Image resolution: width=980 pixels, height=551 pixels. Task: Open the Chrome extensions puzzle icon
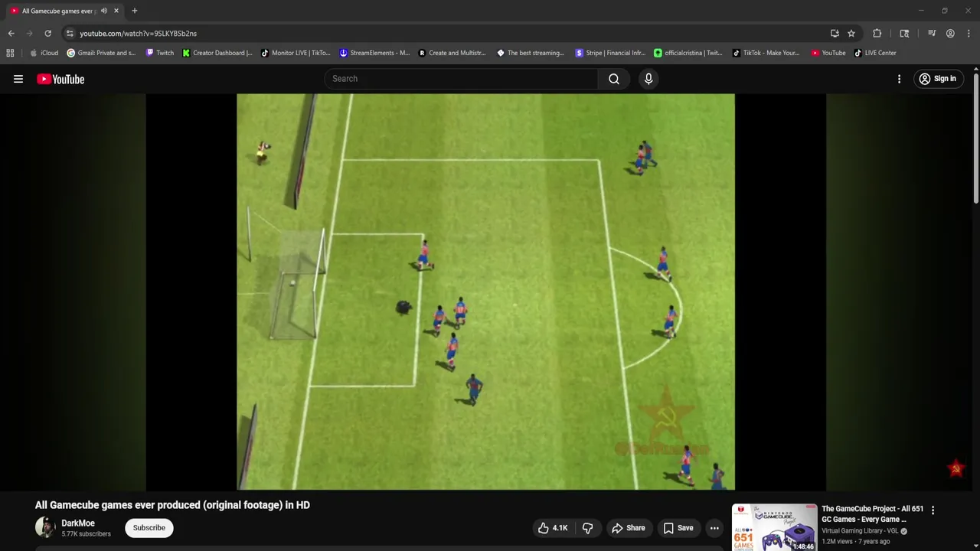[x=877, y=34]
